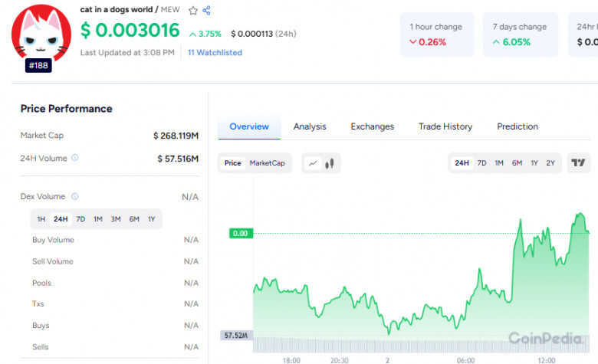Set chart range to 1Y

(x=534, y=163)
